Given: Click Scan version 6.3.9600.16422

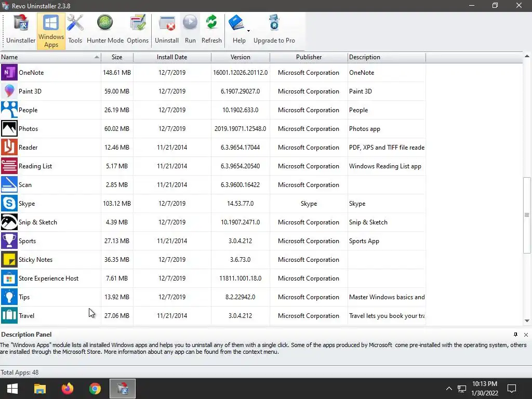Looking at the screenshot, I should pyautogui.click(x=240, y=185).
